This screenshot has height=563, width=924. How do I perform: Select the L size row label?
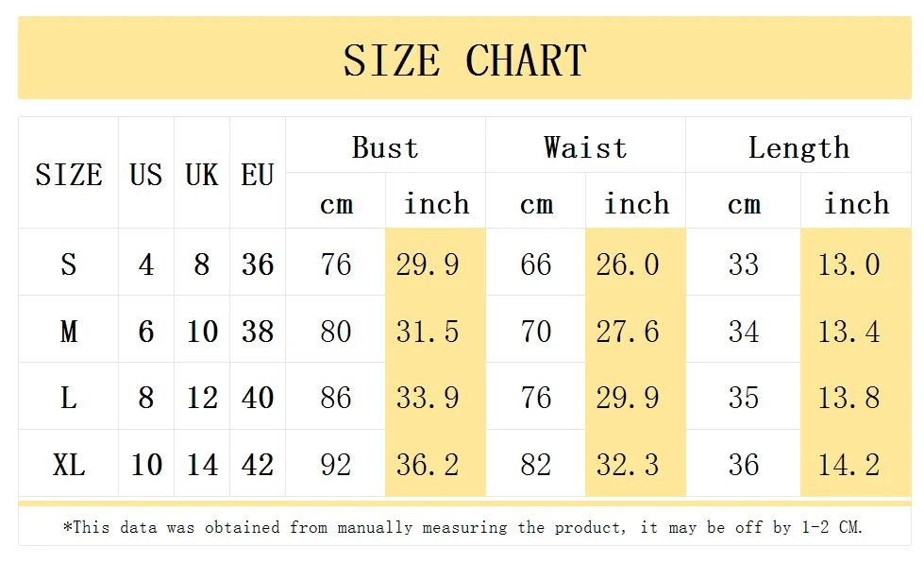(x=68, y=397)
